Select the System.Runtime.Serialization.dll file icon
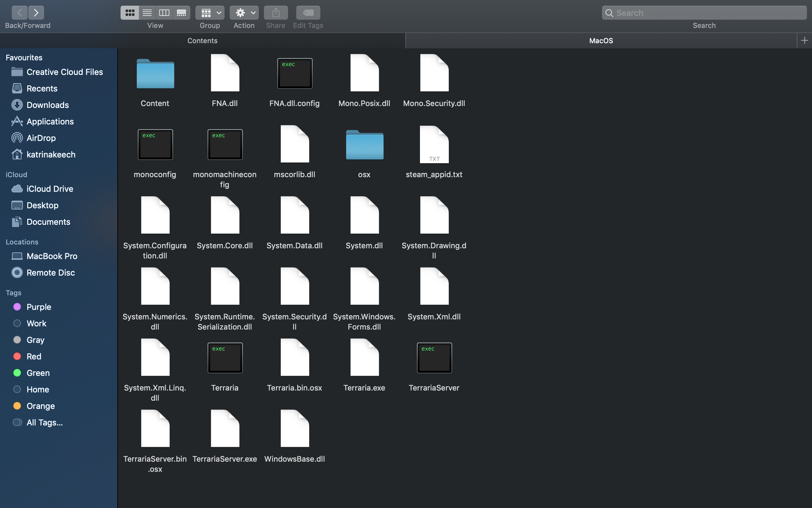 point(225,286)
